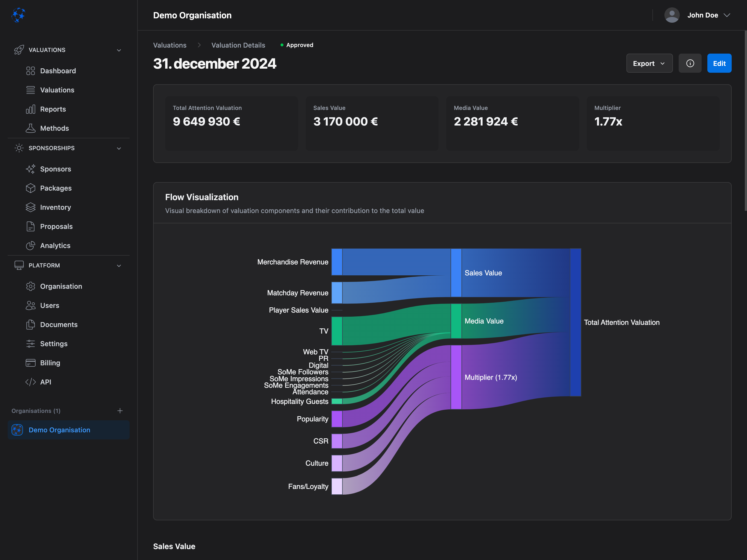Click the Methods flask icon

[x=30, y=128]
